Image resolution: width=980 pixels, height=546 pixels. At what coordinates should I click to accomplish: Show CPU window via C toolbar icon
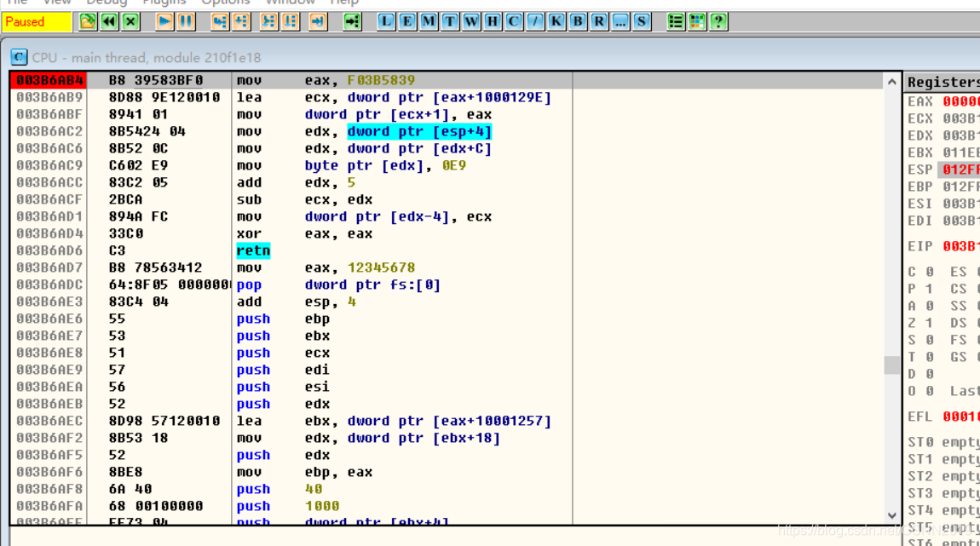tap(514, 22)
